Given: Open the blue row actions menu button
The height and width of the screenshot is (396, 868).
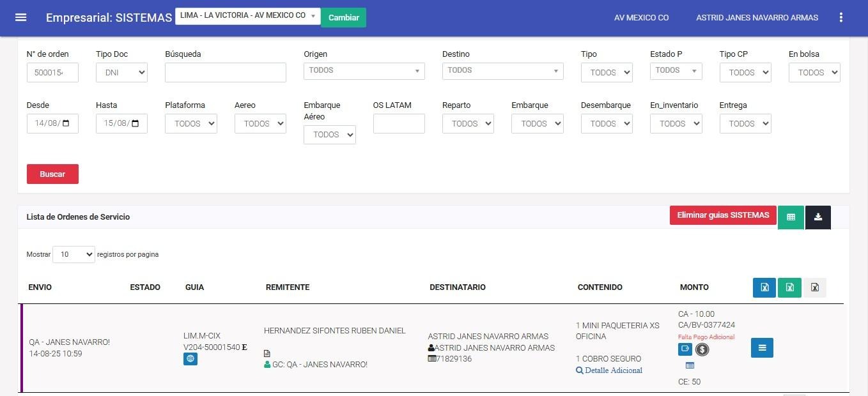Looking at the screenshot, I should (x=762, y=347).
